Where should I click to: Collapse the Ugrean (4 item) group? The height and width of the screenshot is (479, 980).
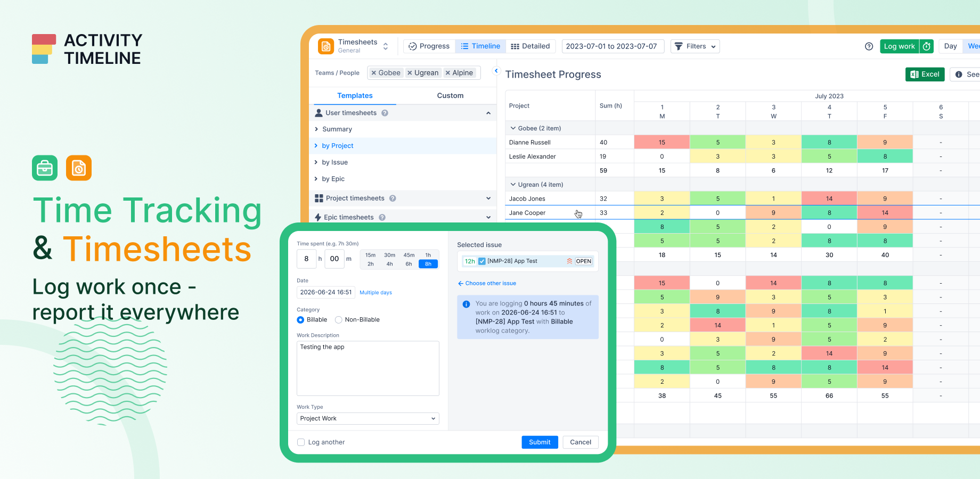click(513, 185)
